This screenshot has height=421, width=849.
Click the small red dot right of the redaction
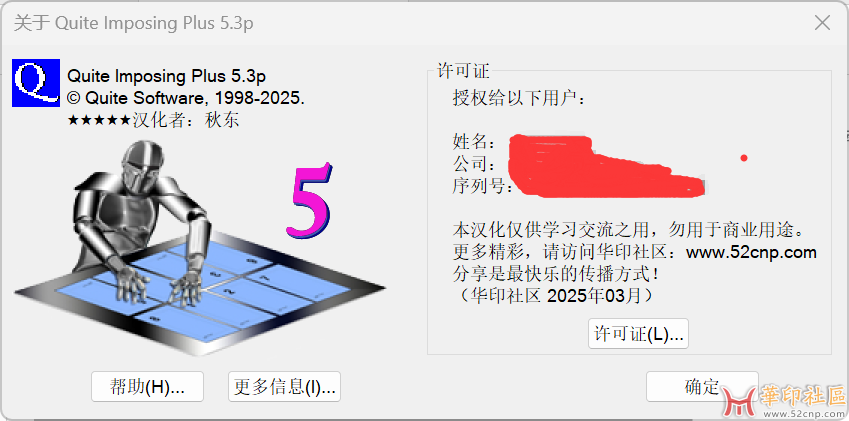tap(744, 158)
